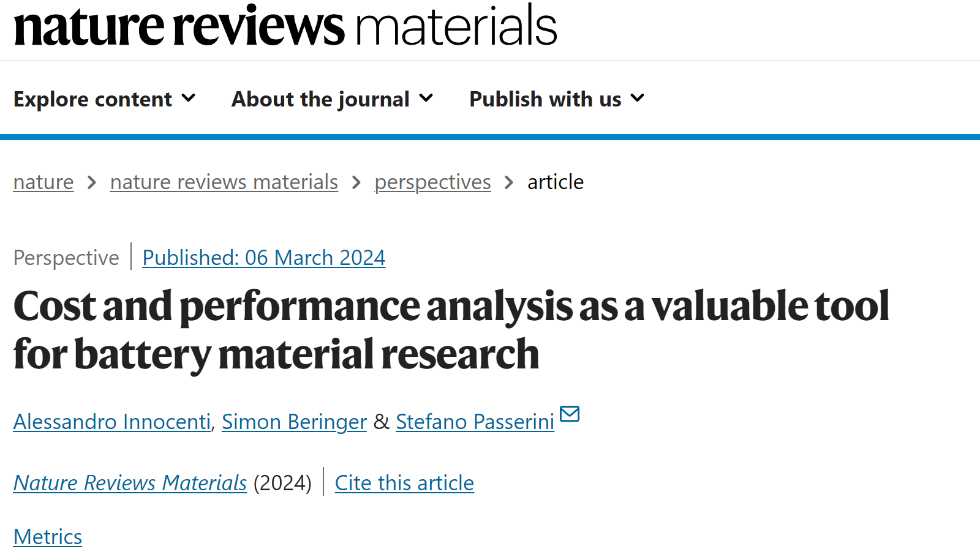The height and width of the screenshot is (560, 980).
Task: Click Cite this article
Action: click(404, 483)
